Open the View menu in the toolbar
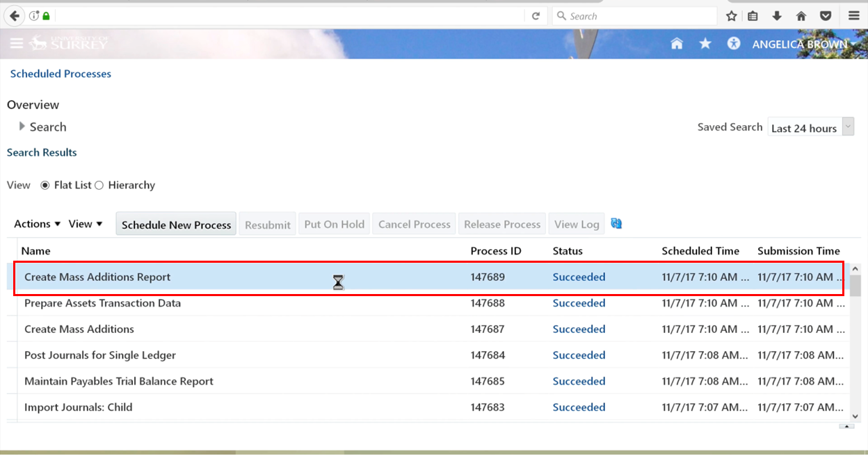868x456 pixels. [86, 224]
